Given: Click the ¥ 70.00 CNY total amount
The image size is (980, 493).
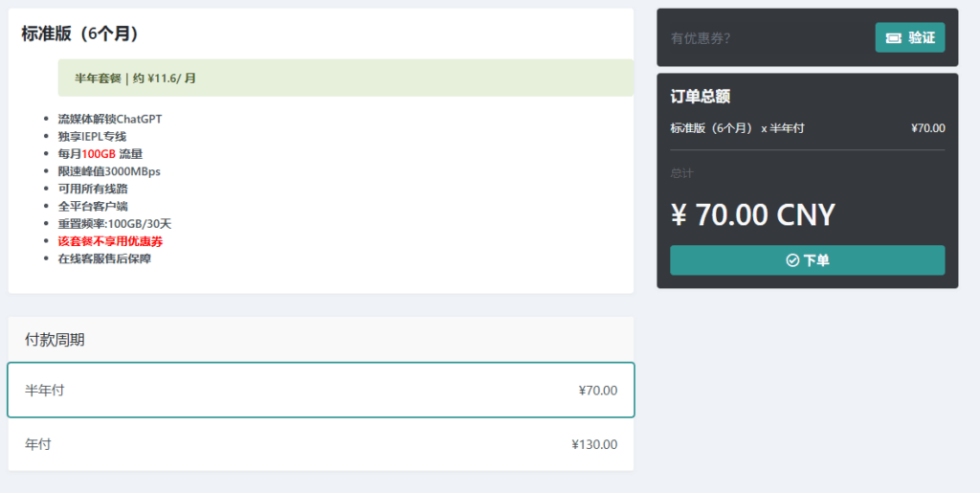Looking at the screenshot, I should [752, 215].
